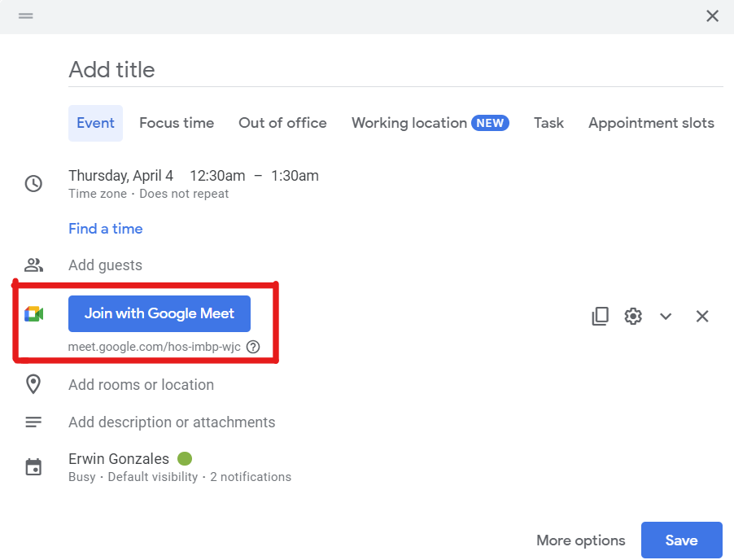The width and height of the screenshot is (734, 560).
Task: Click Does not repeat setting
Action: coord(184,194)
